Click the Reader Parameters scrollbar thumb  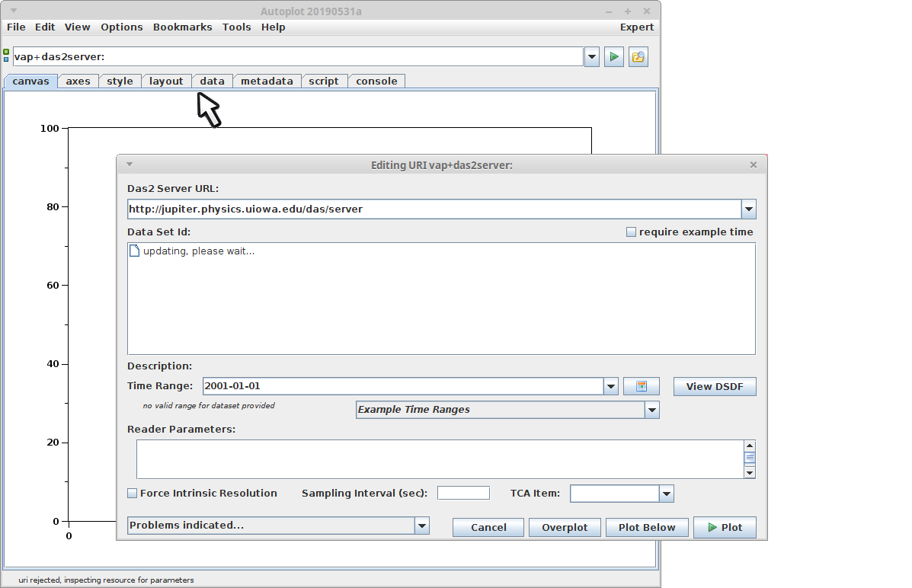pyautogui.click(x=750, y=458)
